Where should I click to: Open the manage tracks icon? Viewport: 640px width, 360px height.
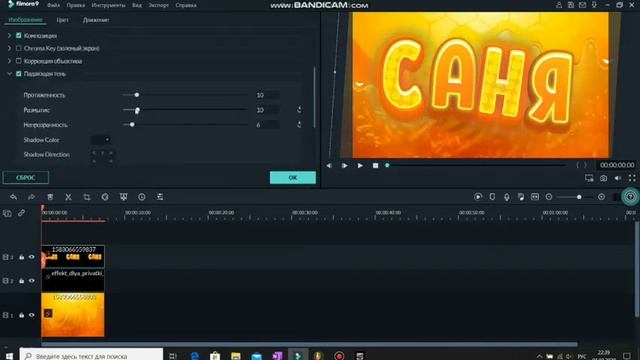tap(7, 213)
